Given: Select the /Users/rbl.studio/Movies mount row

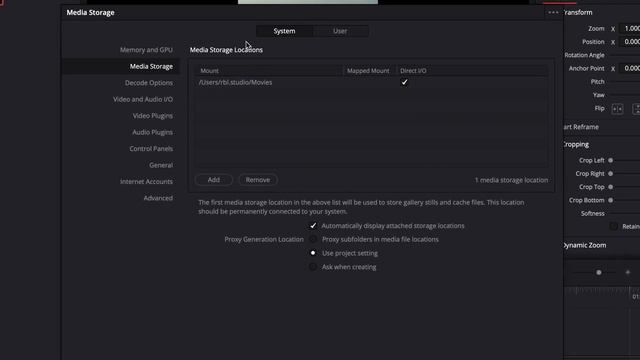Looking at the screenshot, I should [x=371, y=82].
